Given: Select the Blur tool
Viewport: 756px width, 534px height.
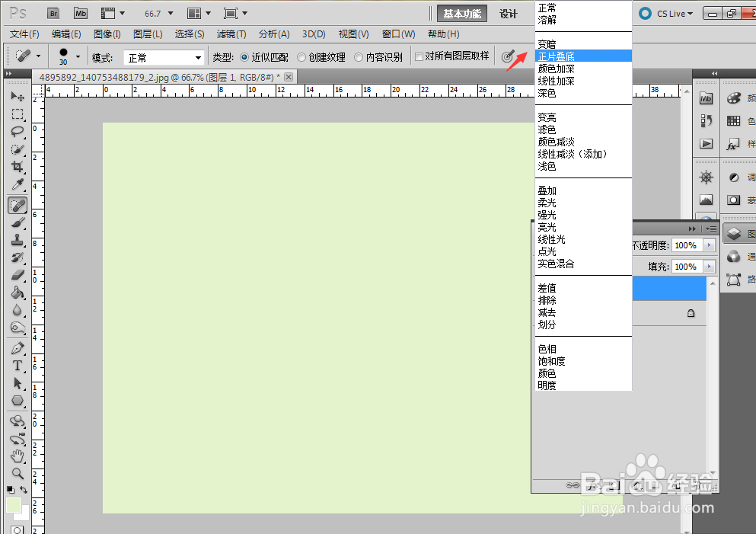Looking at the screenshot, I should (x=18, y=310).
